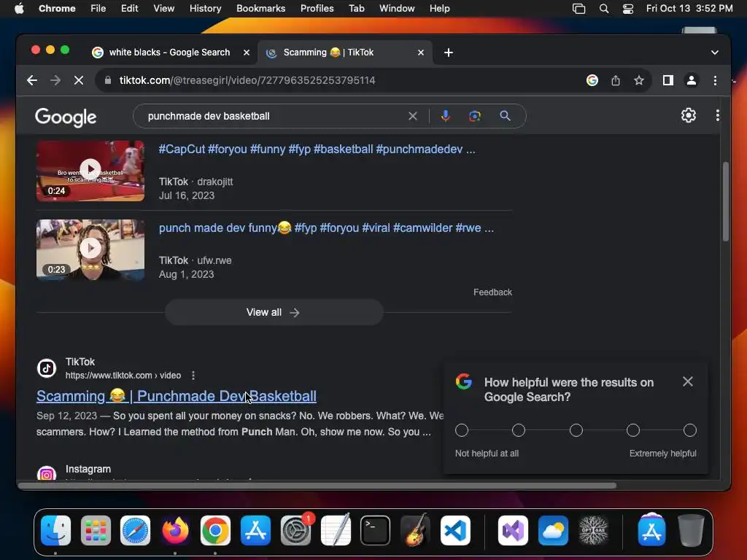Open the File menu

(x=98, y=9)
